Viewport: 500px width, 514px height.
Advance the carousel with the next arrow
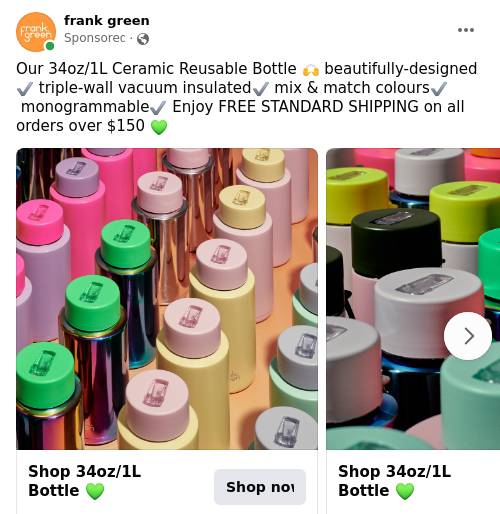[468, 336]
